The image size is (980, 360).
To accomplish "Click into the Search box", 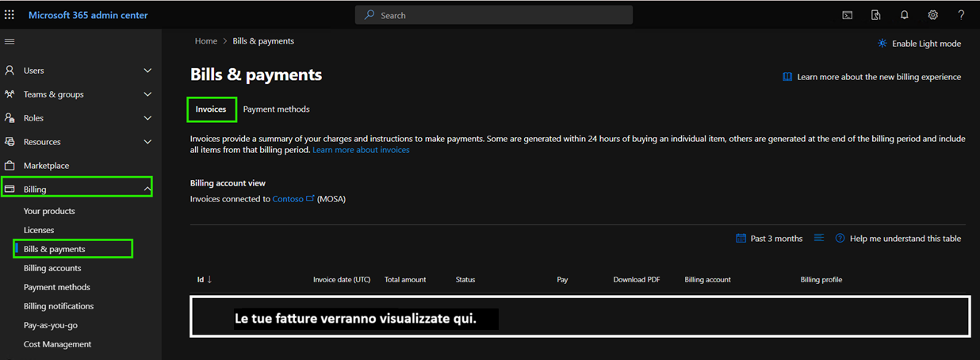I will point(494,15).
